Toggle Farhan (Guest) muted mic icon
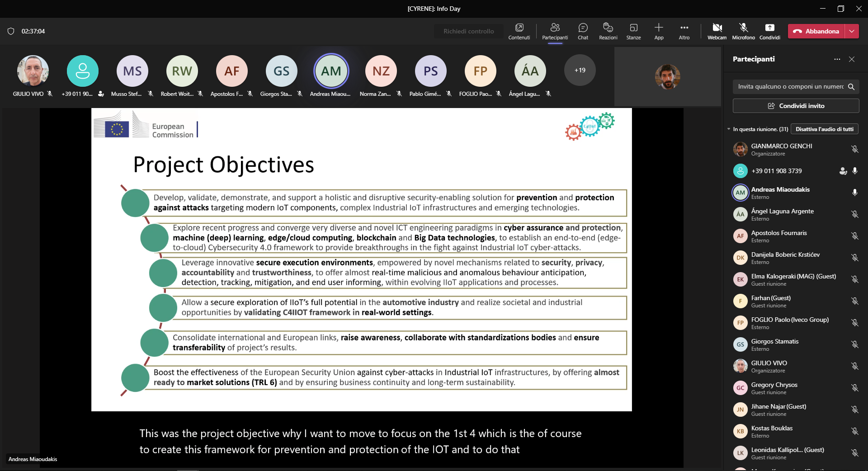 [854, 301]
